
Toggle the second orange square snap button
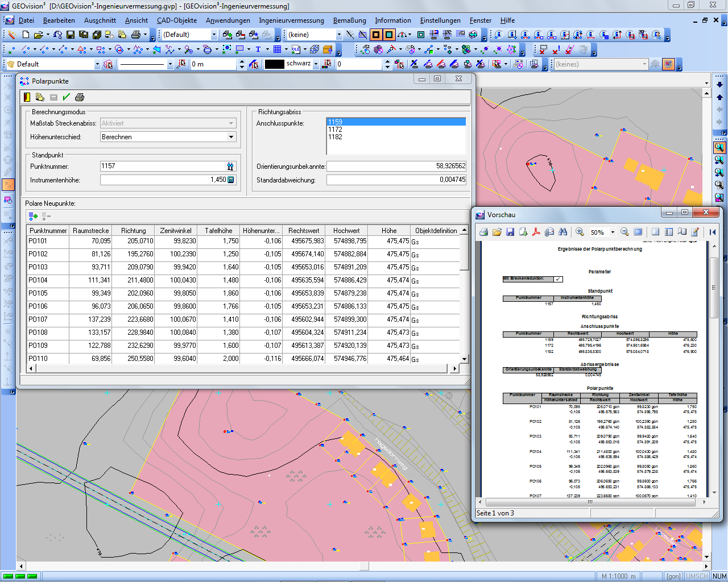[x=389, y=35]
